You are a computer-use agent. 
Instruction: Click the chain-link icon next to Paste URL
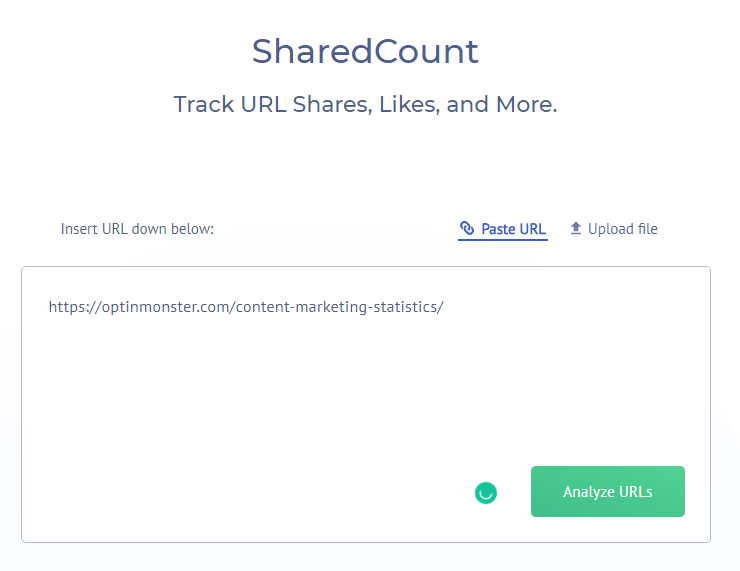coord(467,228)
